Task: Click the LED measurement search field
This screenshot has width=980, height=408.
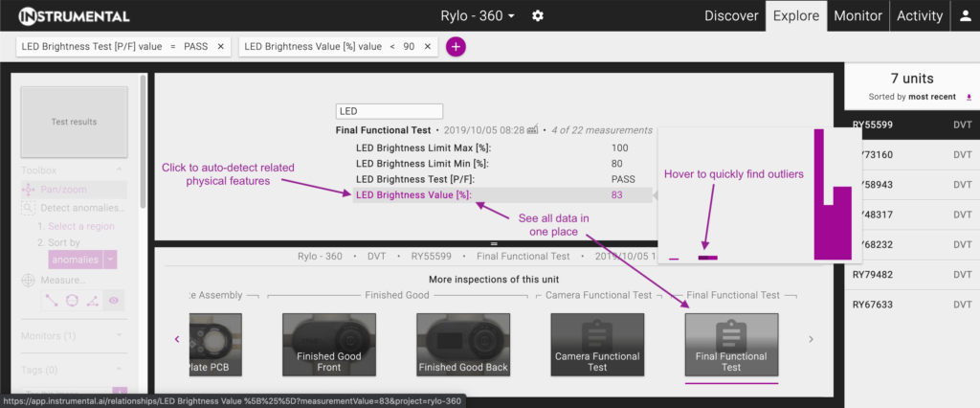Action: 390,111
